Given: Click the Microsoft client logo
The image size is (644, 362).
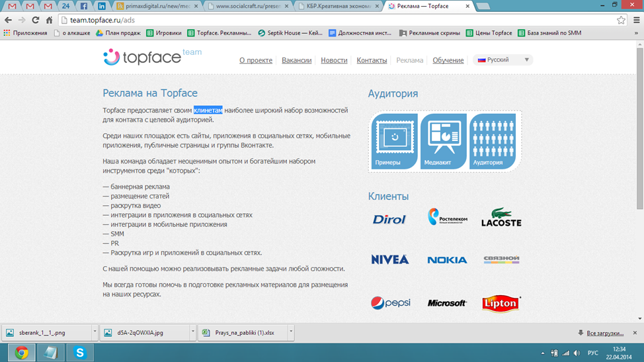Looking at the screenshot, I should point(447,303).
